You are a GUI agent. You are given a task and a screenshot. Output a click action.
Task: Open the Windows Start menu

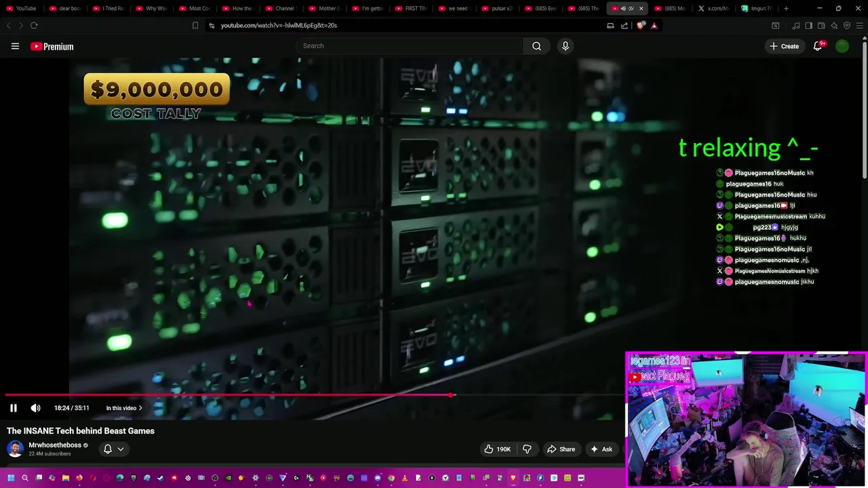[x=10, y=478]
